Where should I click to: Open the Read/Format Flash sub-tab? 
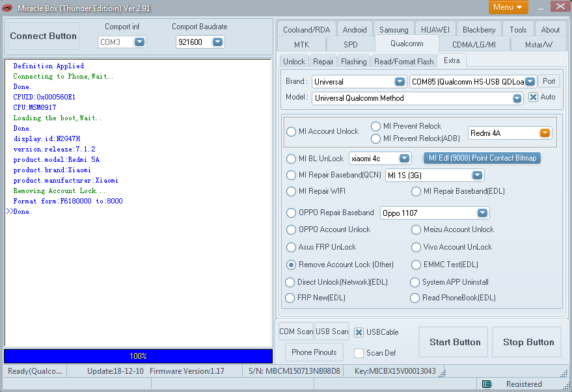tap(404, 62)
